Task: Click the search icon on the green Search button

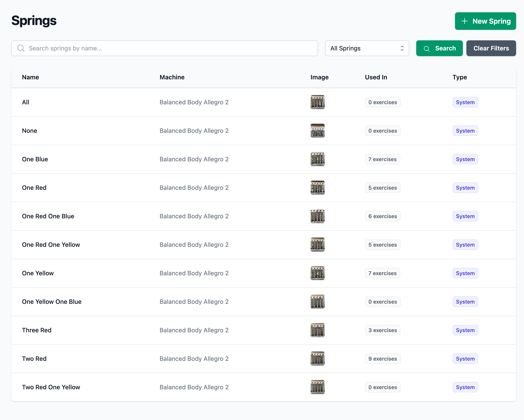Action: click(x=427, y=48)
